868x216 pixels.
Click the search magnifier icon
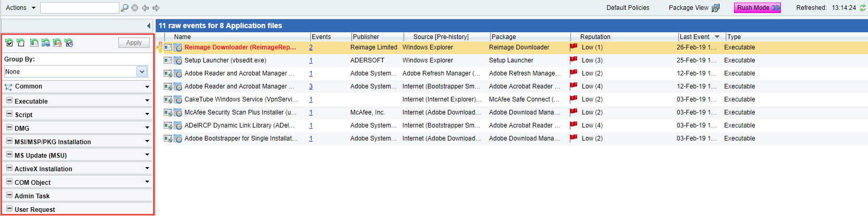point(125,8)
